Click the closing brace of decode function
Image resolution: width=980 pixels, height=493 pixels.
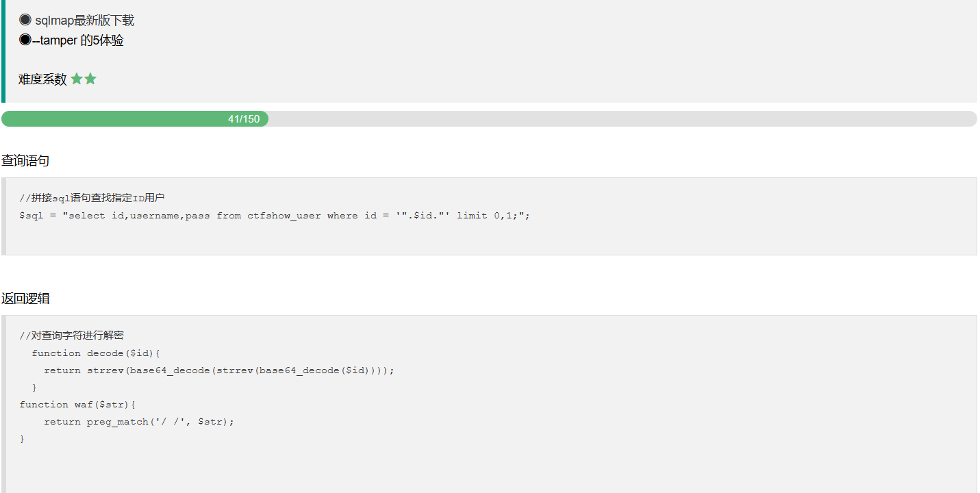click(34, 388)
